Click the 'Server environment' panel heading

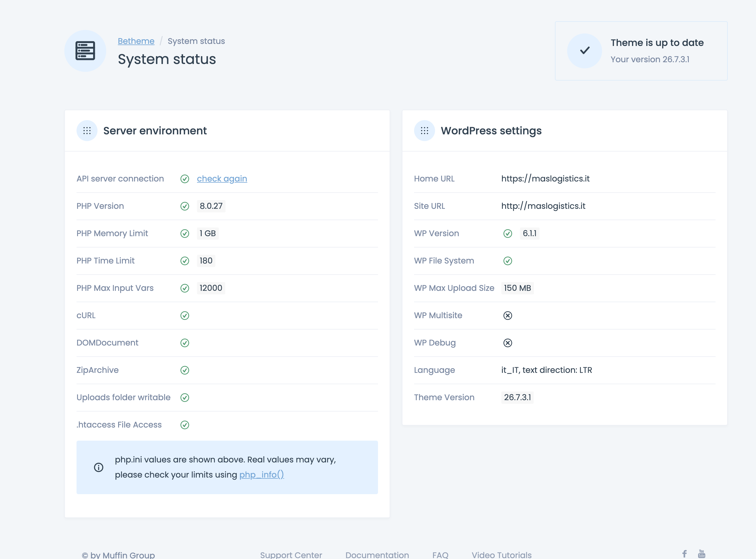155,131
